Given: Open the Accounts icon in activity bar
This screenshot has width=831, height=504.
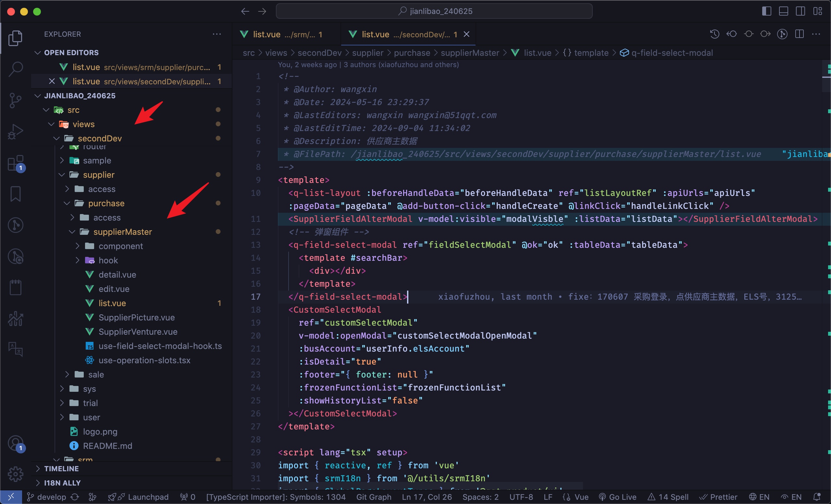Looking at the screenshot, I should (15, 443).
